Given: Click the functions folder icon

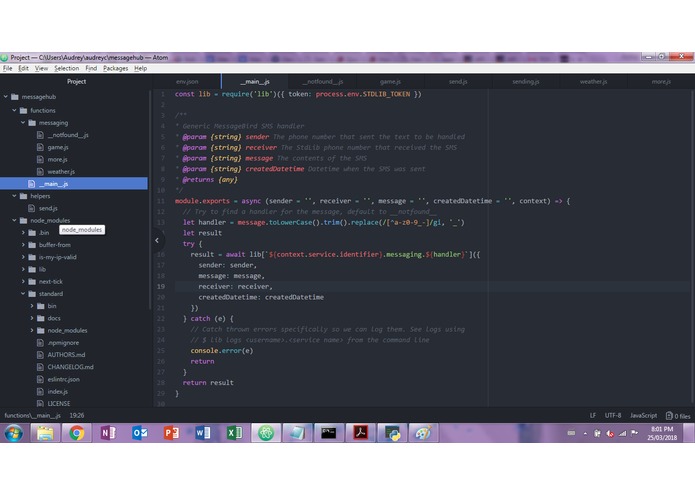Looking at the screenshot, I should pyautogui.click(x=23, y=110).
